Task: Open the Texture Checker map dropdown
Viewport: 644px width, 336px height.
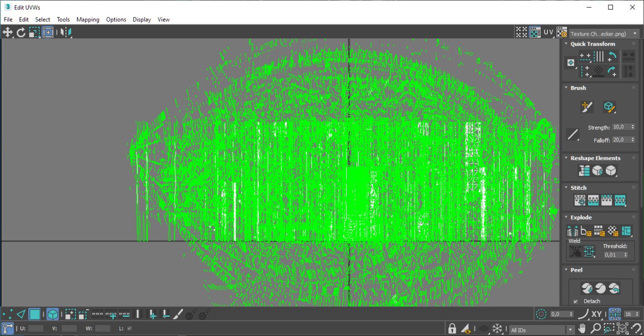Action: tap(603, 34)
